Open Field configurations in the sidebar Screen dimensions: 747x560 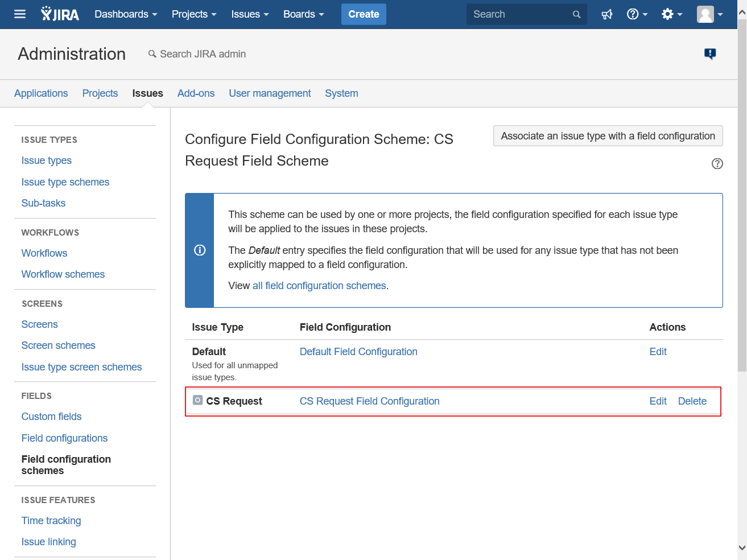65,438
